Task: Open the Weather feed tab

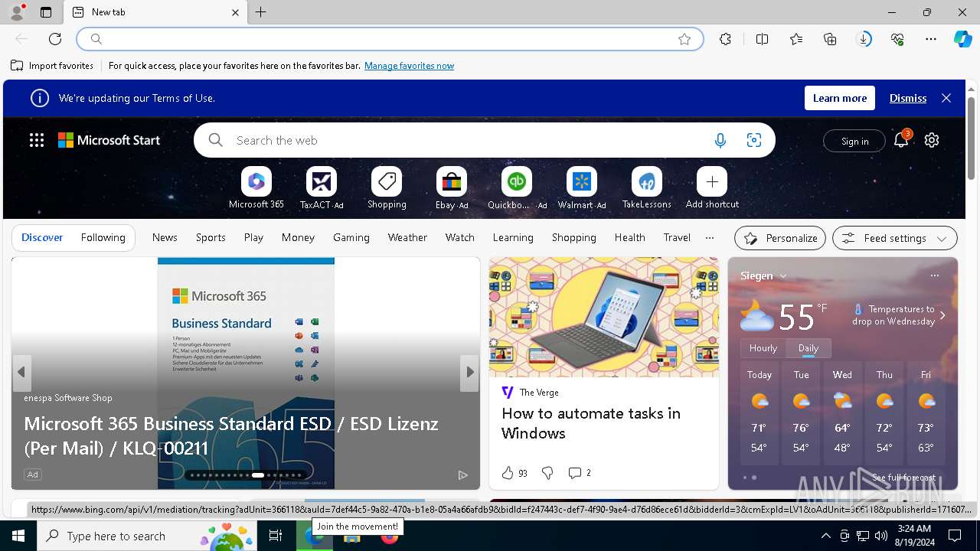Action: (x=407, y=238)
